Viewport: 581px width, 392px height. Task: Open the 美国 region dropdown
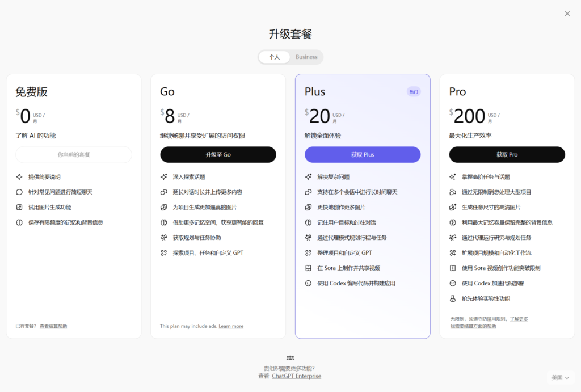coord(561,377)
